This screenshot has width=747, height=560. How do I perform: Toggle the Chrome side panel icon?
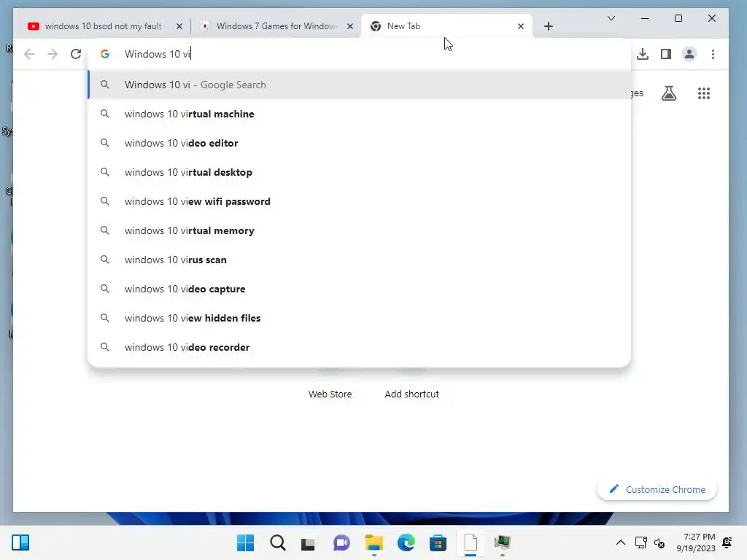point(665,54)
